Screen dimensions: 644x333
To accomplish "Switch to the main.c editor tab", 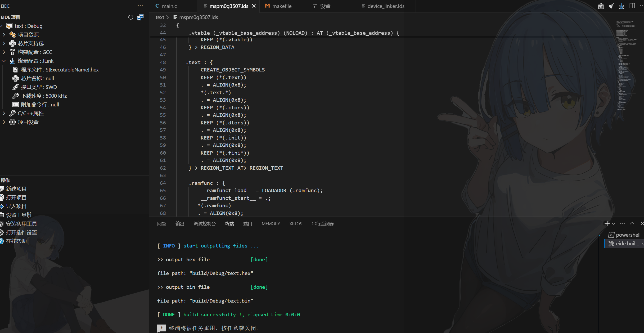I will tap(169, 6).
